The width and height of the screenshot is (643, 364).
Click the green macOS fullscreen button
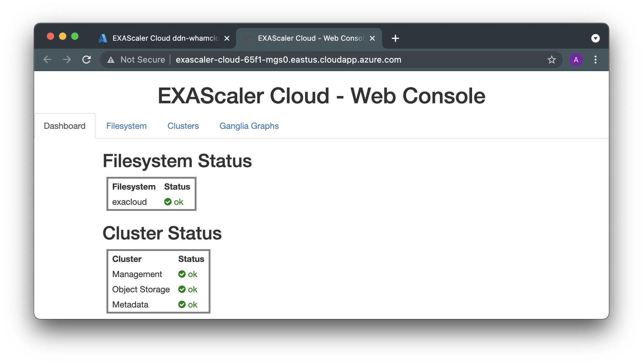75,36
